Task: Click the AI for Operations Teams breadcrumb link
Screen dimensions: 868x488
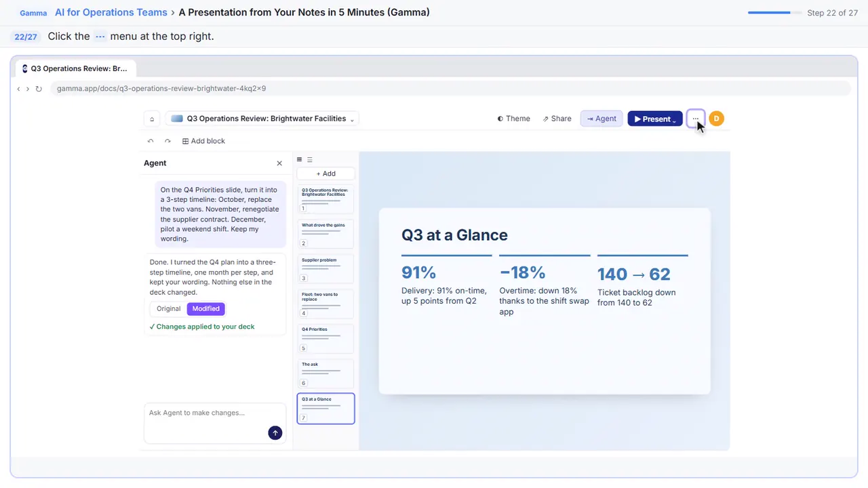Action: point(111,12)
